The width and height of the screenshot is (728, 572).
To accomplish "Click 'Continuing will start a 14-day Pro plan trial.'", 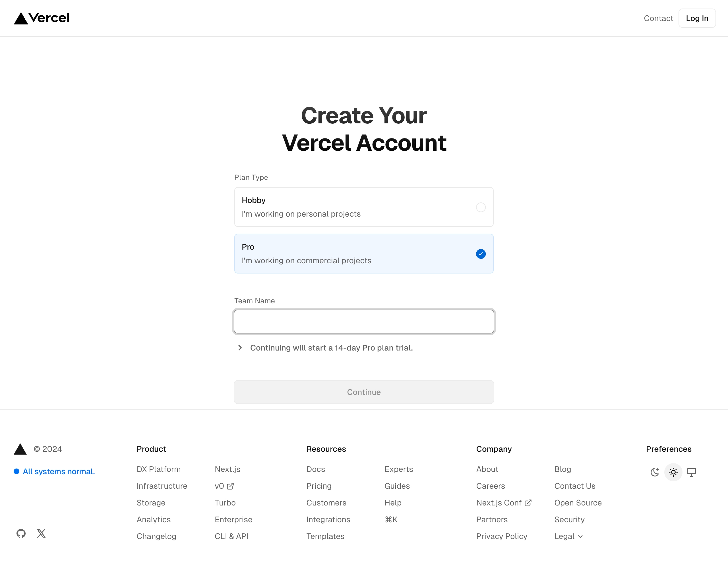I will (x=331, y=348).
